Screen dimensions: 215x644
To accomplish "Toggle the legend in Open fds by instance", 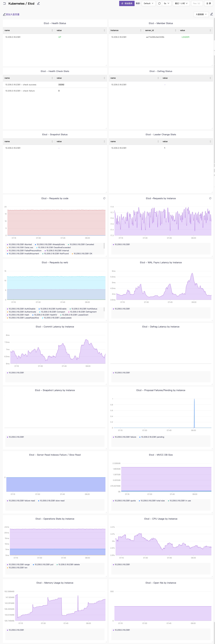I will 121,630.
